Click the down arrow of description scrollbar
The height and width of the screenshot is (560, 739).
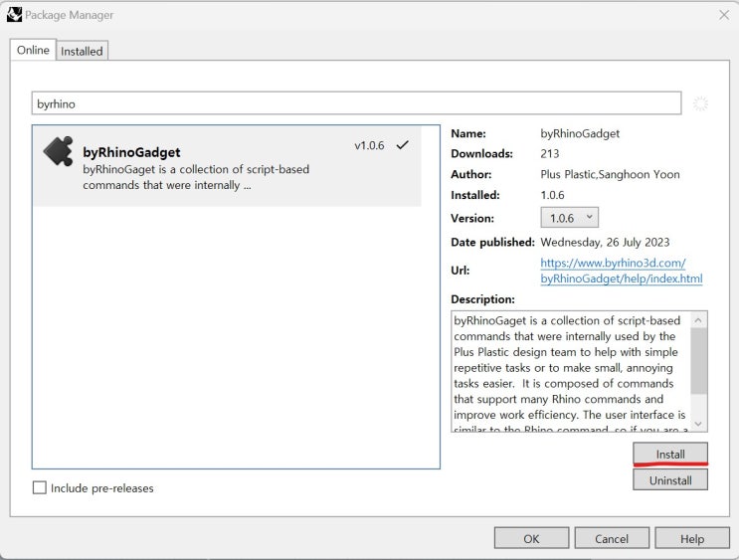[x=698, y=424]
